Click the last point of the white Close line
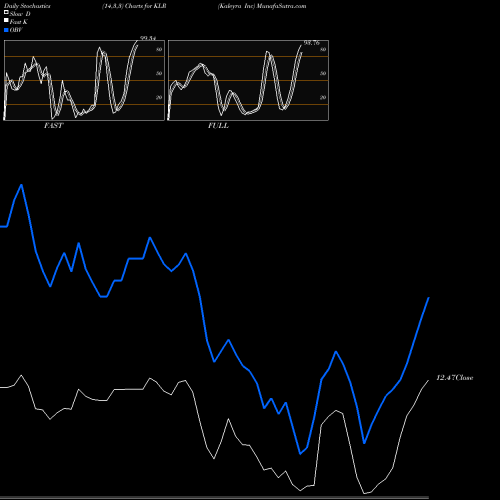This screenshot has width=500, height=500. coord(429,380)
